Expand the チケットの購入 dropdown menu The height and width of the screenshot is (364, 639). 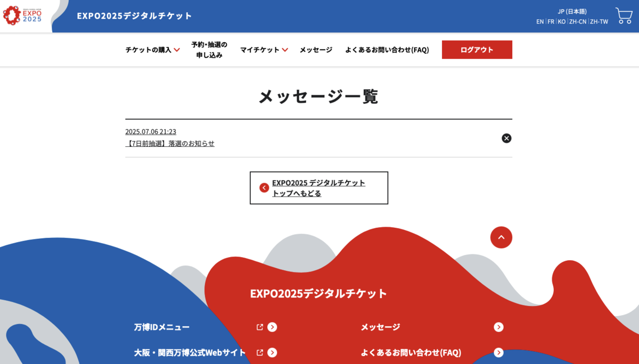pos(152,49)
